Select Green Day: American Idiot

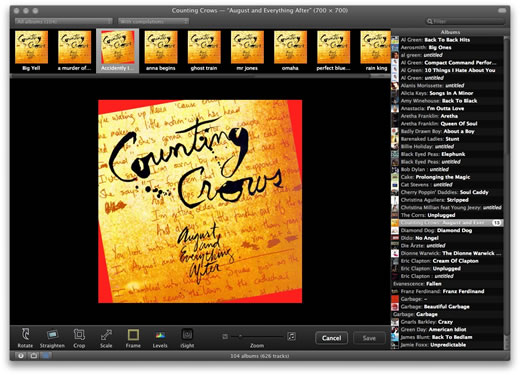[447, 330]
